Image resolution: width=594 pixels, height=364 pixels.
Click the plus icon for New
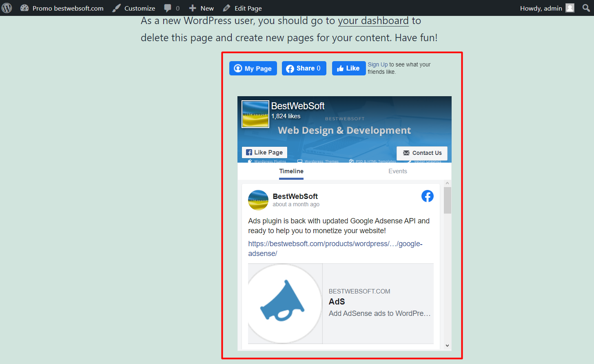tap(193, 8)
